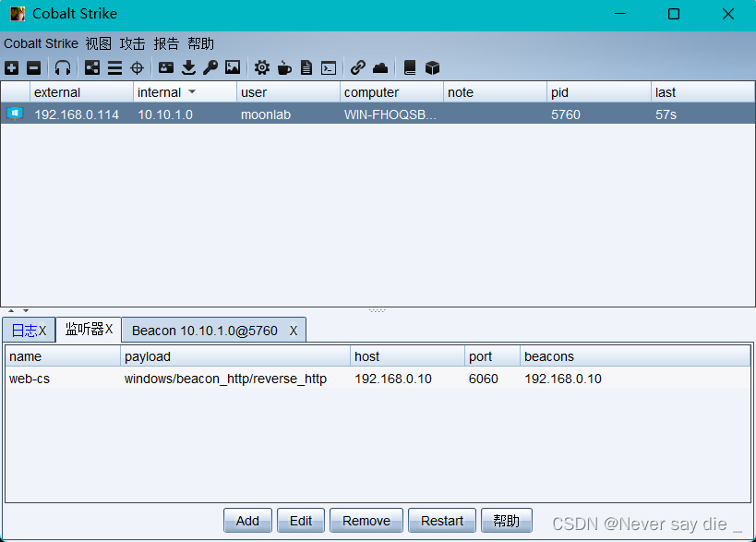Screen dimensions: 756x542
Task: Toggle sort arrow on internal column
Action: [192, 91]
